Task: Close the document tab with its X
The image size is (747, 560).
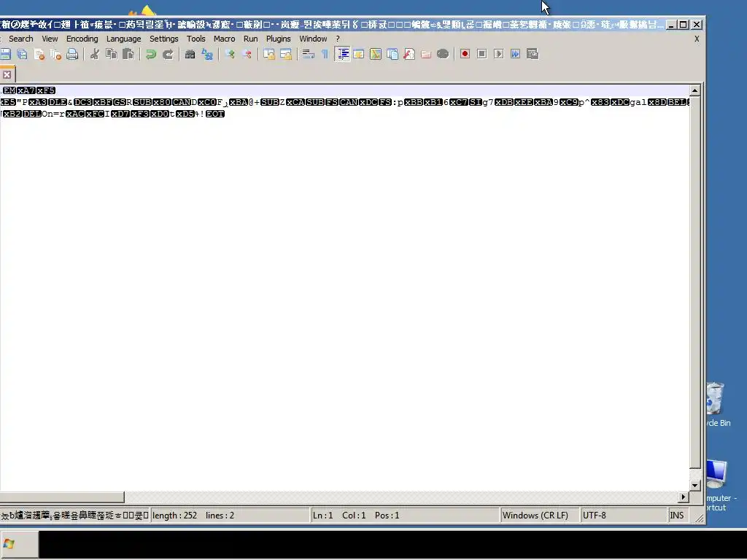Action: [x=7, y=74]
